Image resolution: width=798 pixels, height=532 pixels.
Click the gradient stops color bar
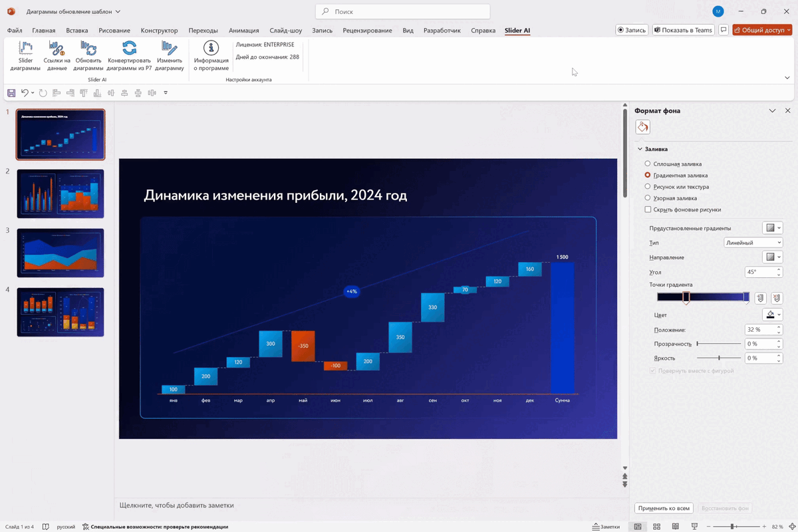tap(703, 297)
